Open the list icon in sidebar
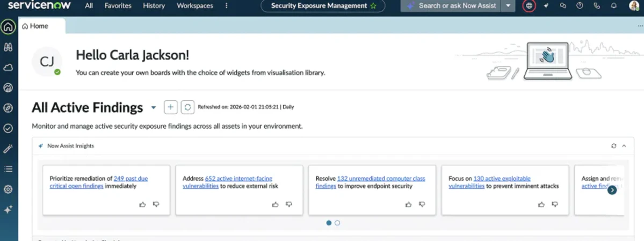This screenshot has height=241, width=644. coord(8,169)
